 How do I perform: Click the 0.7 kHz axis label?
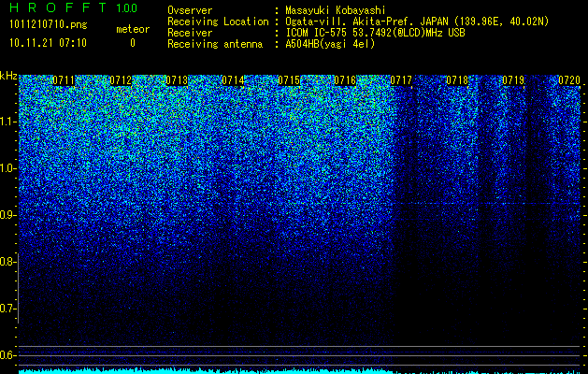[x=7, y=309]
